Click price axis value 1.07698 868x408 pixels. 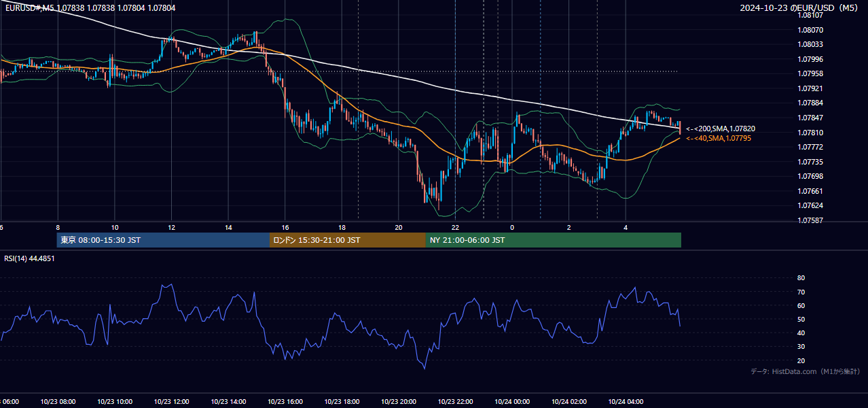[x=811, y=176]
